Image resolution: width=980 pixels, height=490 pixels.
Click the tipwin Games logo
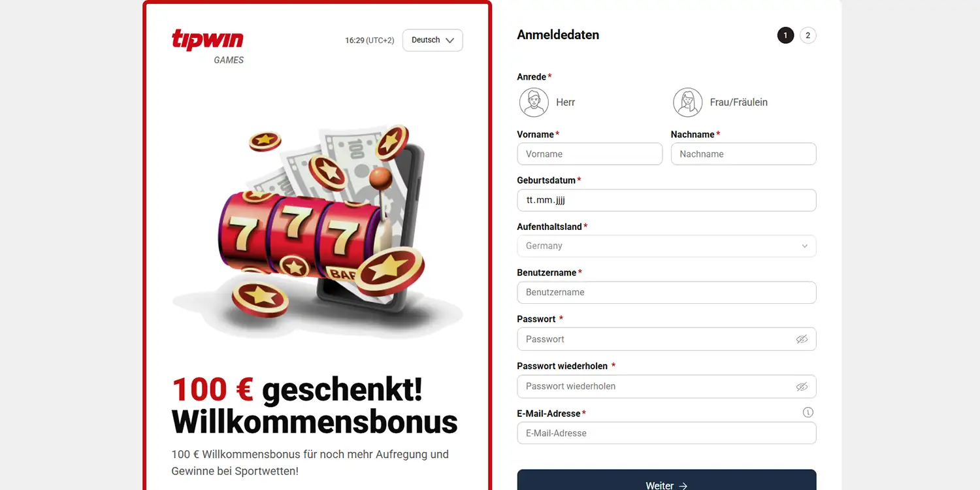(208, 46)
